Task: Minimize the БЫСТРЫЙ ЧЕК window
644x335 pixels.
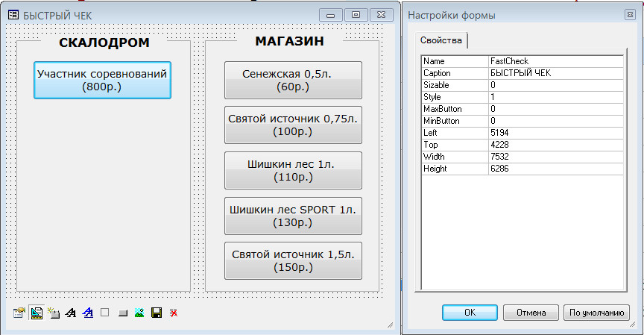Action: (x=331, y=15)
